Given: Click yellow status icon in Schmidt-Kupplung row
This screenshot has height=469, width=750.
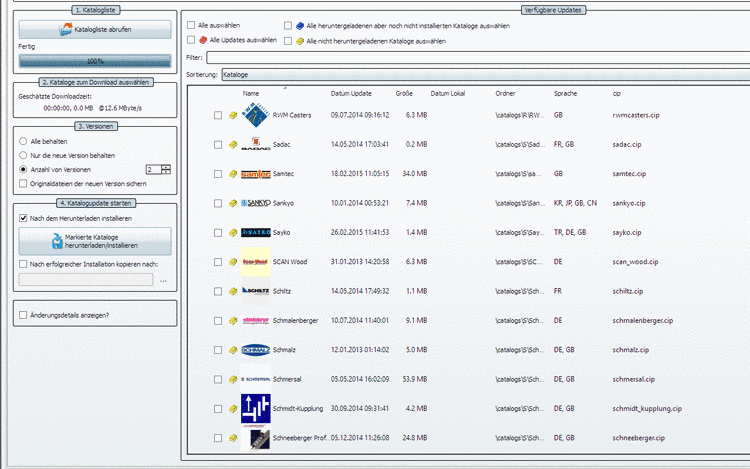Looking at the screenshot, I should 233,409.
